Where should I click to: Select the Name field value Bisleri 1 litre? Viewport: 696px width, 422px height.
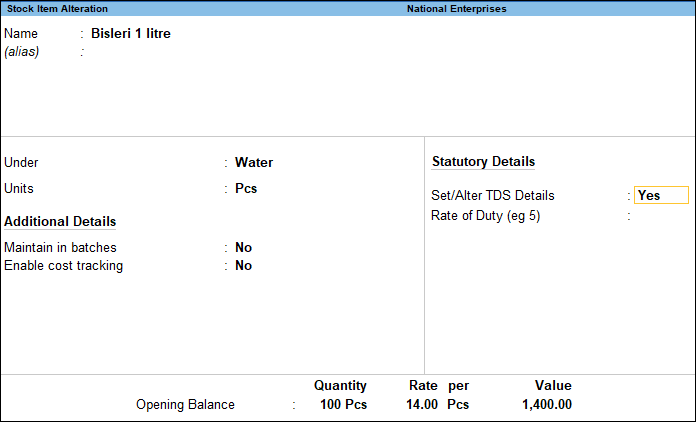coord(130,33)
